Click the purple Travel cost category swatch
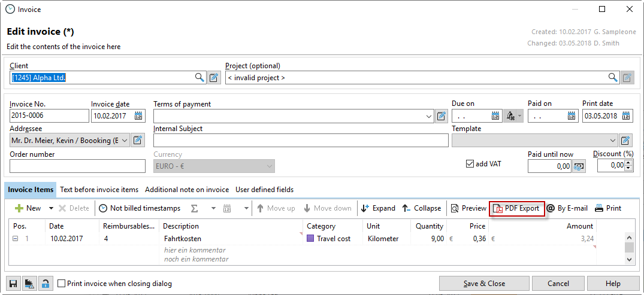Screen dimensions: 644x295 click(x=310, y=239)
